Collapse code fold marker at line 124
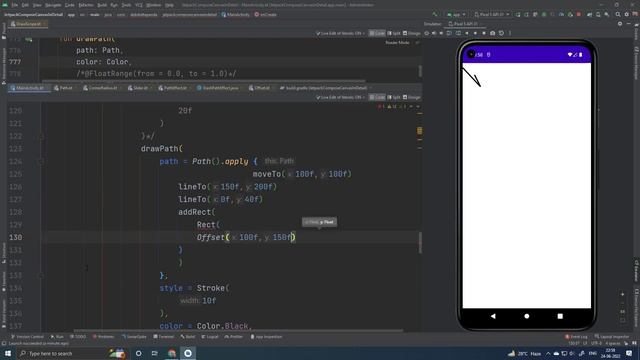 coord(41,162)
